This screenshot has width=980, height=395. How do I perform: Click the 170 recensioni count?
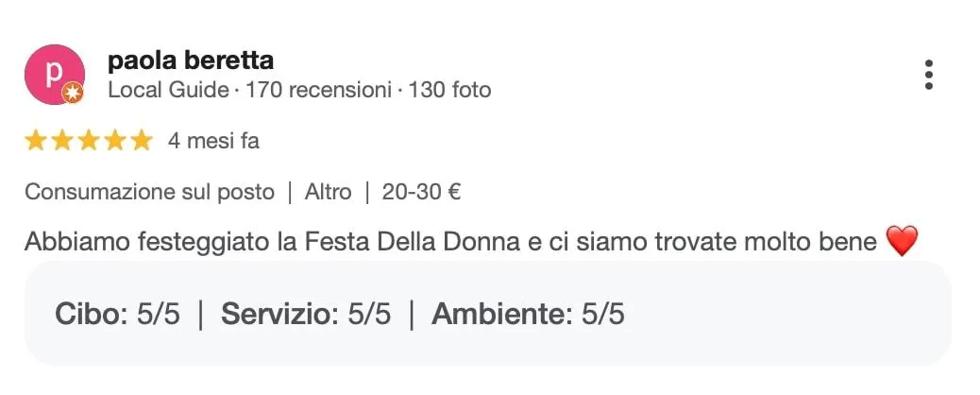pyautogui.click(x=318, y=90)
